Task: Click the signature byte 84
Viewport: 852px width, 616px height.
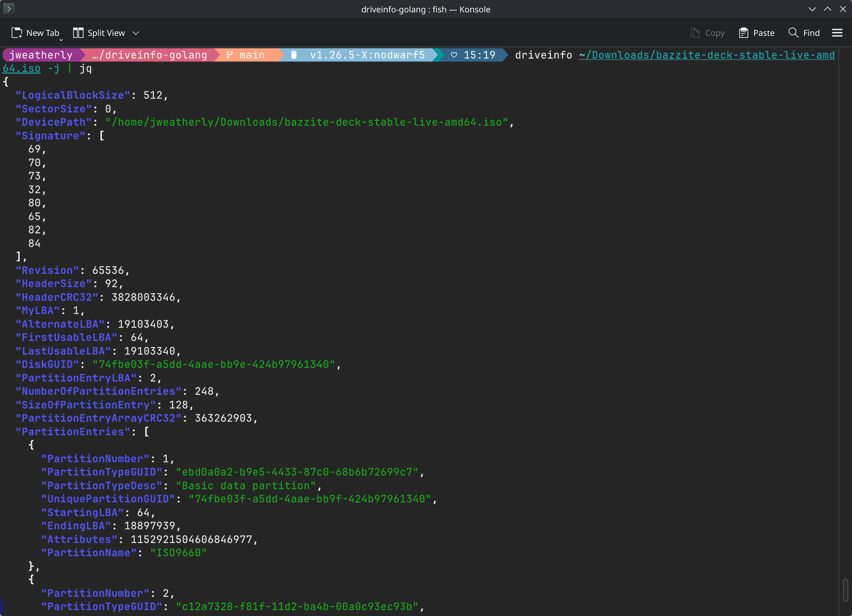Action: pyautogui.click(x=35, y=244)
